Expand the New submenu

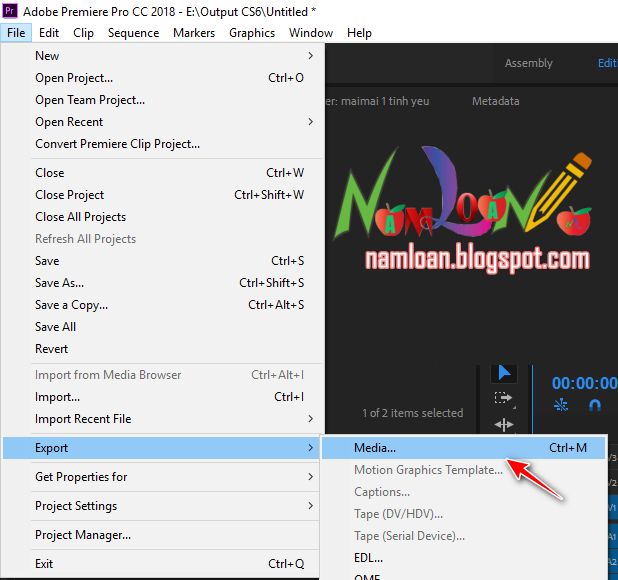coord(163,56)
